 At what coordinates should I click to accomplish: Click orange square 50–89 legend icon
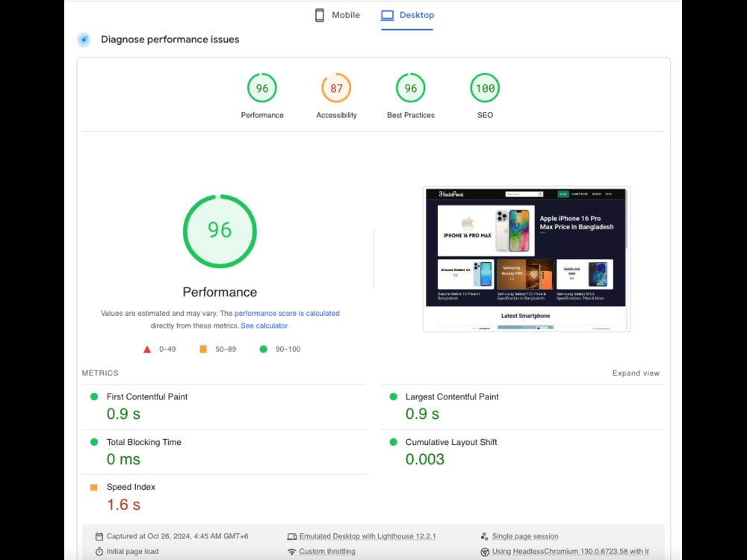(203, 349)
